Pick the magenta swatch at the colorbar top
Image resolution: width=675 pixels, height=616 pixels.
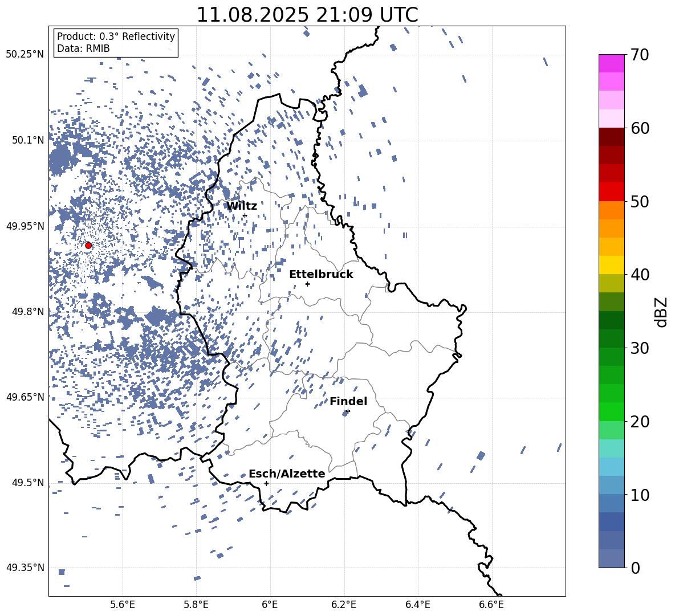[x=612, y=63]
